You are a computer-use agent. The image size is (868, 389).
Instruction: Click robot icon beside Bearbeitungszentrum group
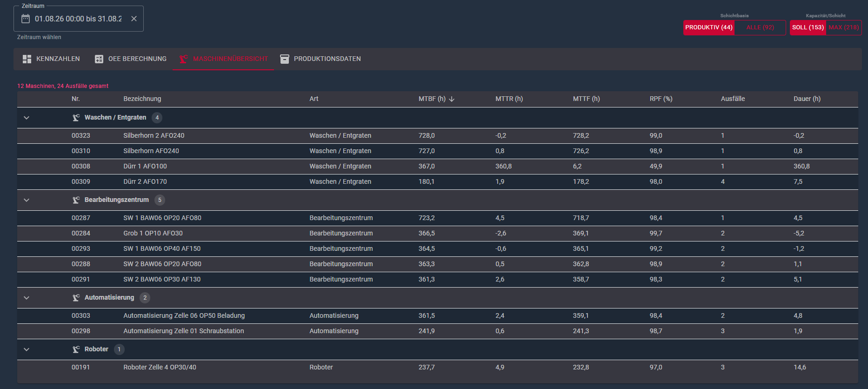pos(76,200)
